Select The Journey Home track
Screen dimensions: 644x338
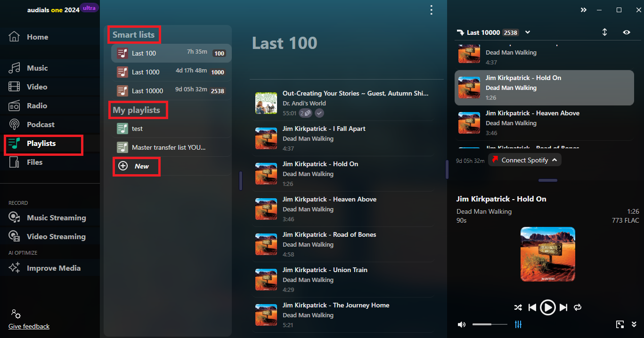[x=343, y=315]
